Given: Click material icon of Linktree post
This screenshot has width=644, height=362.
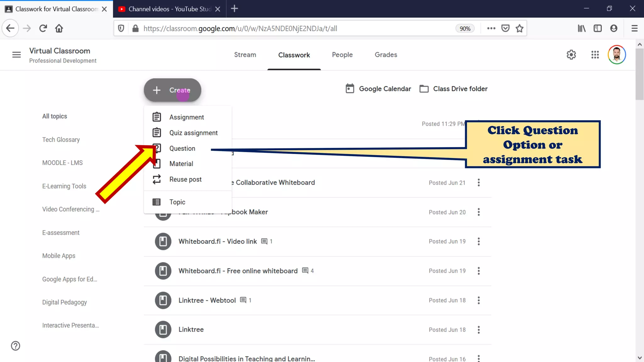Looking at the screenshot, I should click(163, 330).
